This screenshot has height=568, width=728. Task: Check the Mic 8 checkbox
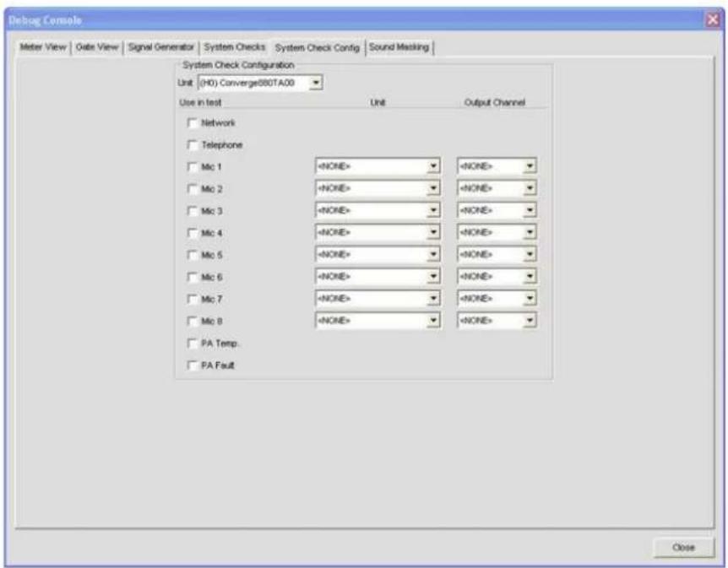coord(192,321)
